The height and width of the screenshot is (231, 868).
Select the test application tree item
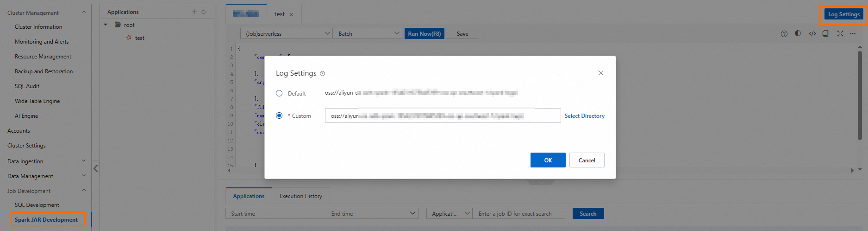pyautogui.click(x=139, y=38)
